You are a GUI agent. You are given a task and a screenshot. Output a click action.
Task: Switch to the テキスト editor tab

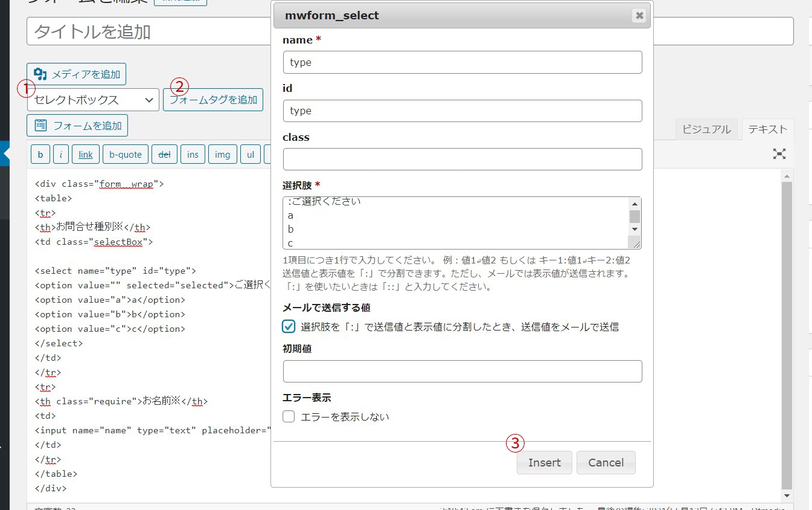click(x=767, y=129)
